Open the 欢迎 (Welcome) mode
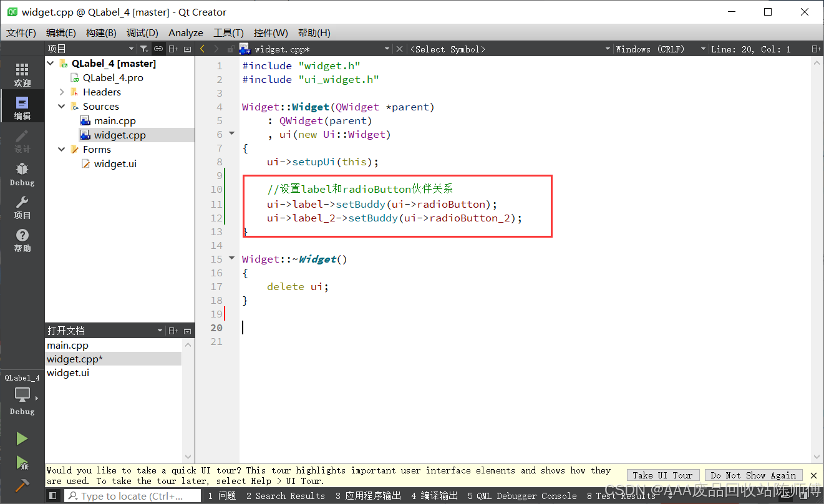This screenshot has width=824, height=504. click(22, 74)
